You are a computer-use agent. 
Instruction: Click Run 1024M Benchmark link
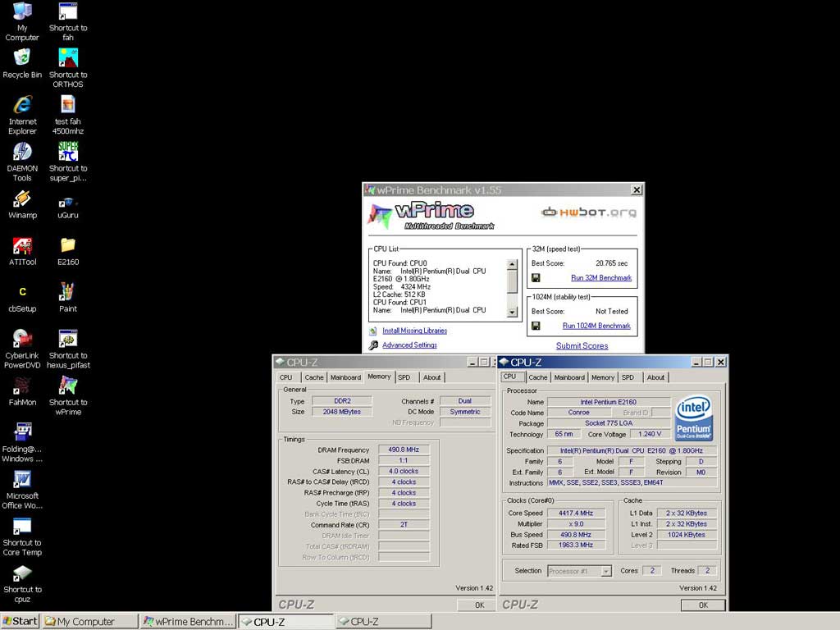[596, 326]
